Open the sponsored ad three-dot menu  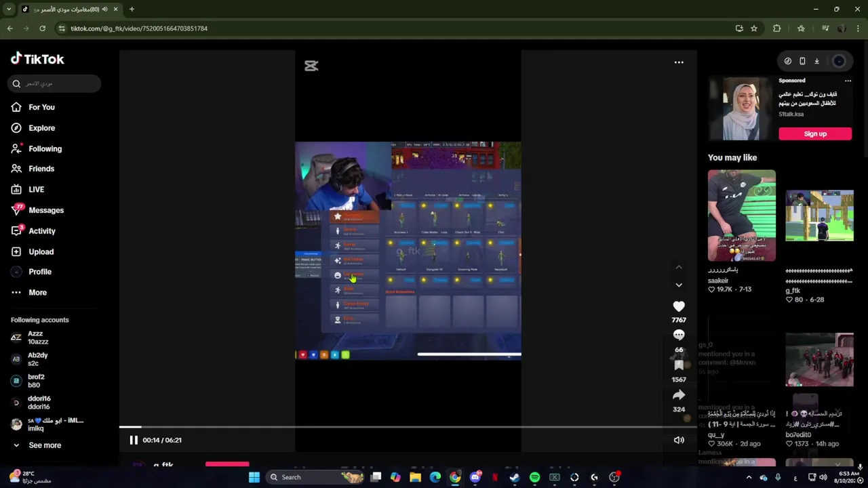tap(848, 81)
